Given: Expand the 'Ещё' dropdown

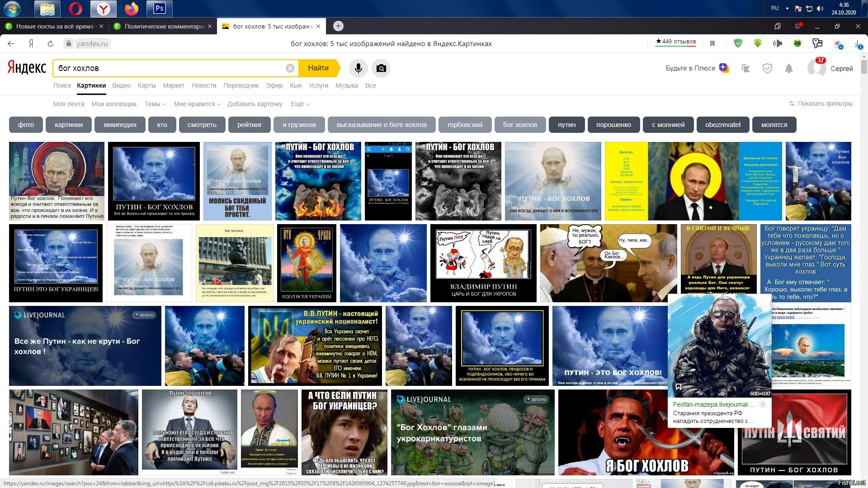Looking at the screenshot, I should [x=300, y=104].
